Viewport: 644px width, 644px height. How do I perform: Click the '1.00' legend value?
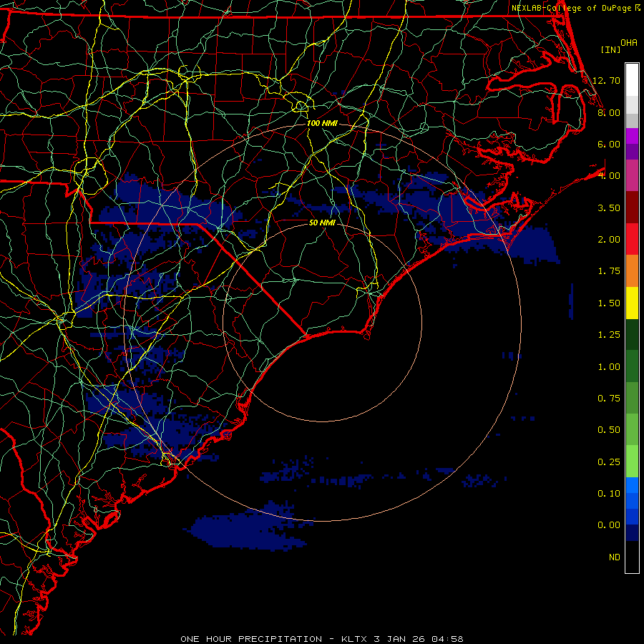[609, 367]
